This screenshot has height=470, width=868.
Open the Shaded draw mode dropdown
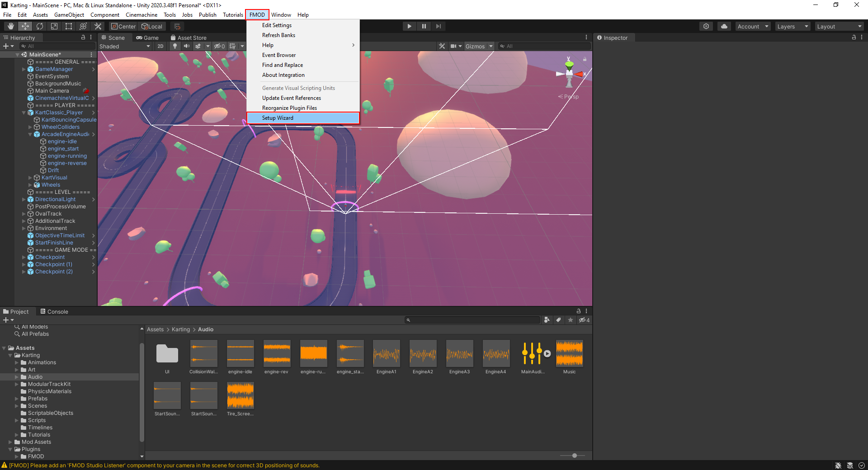click(x=125, y=46)
